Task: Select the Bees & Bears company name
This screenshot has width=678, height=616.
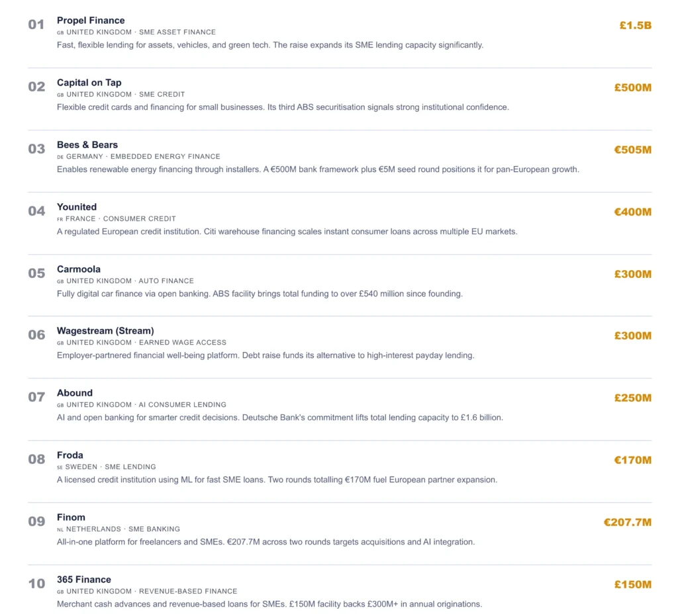Action: 87,145
